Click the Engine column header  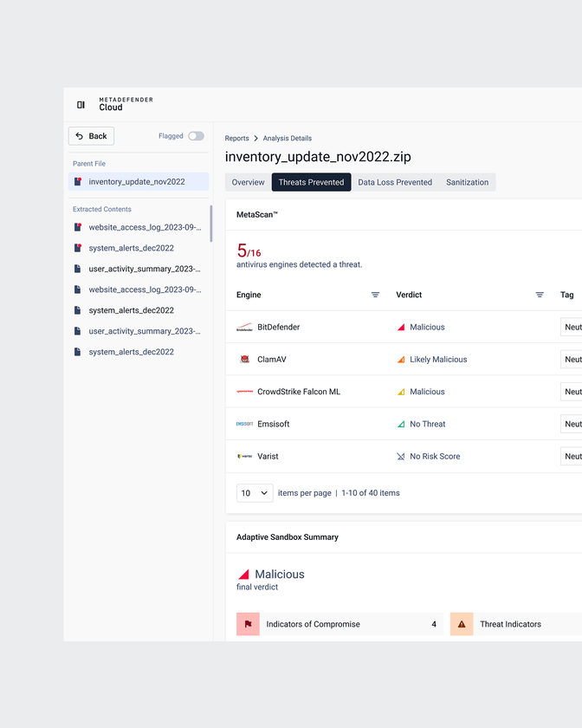[249, 295]
